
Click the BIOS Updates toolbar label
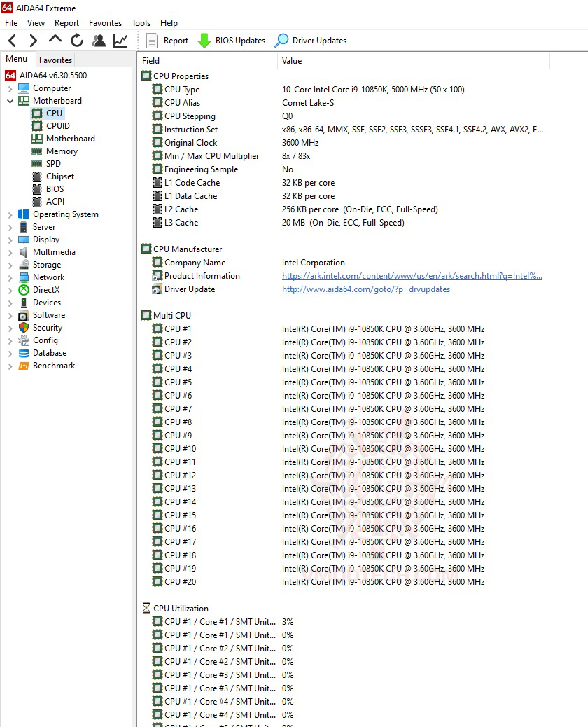coord(240,41)
